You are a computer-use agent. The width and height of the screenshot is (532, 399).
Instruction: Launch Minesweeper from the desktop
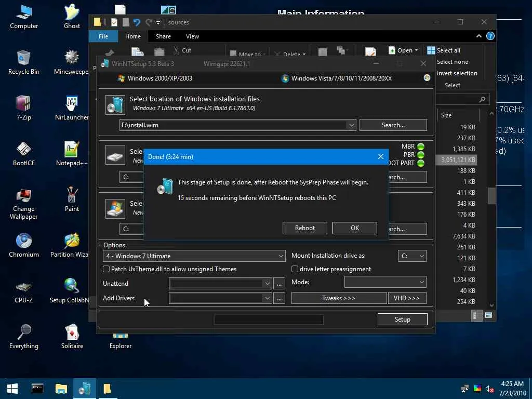pyautogui.click(x=71, y=62)
